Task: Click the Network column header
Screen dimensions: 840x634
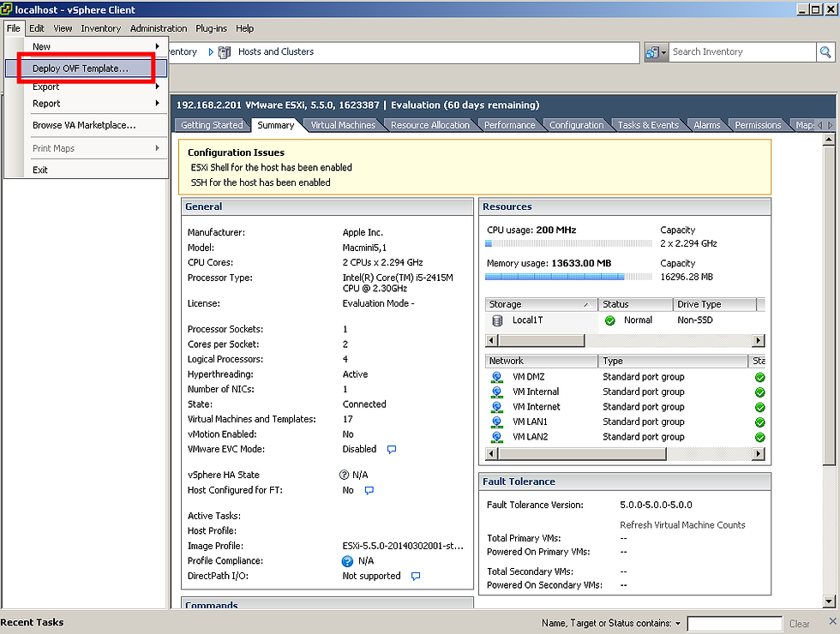Action: point(541,361)
